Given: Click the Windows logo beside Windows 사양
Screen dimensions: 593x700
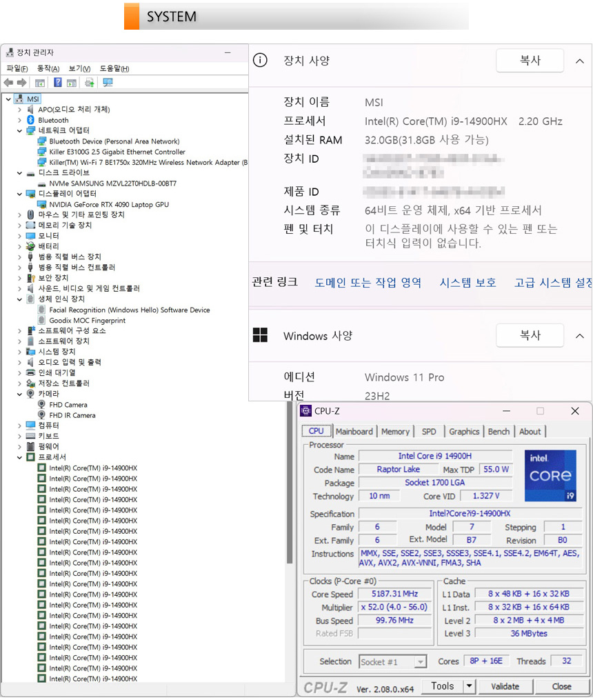Looking at the screenshot, I should pyautogui.click(x=260, y=336).
